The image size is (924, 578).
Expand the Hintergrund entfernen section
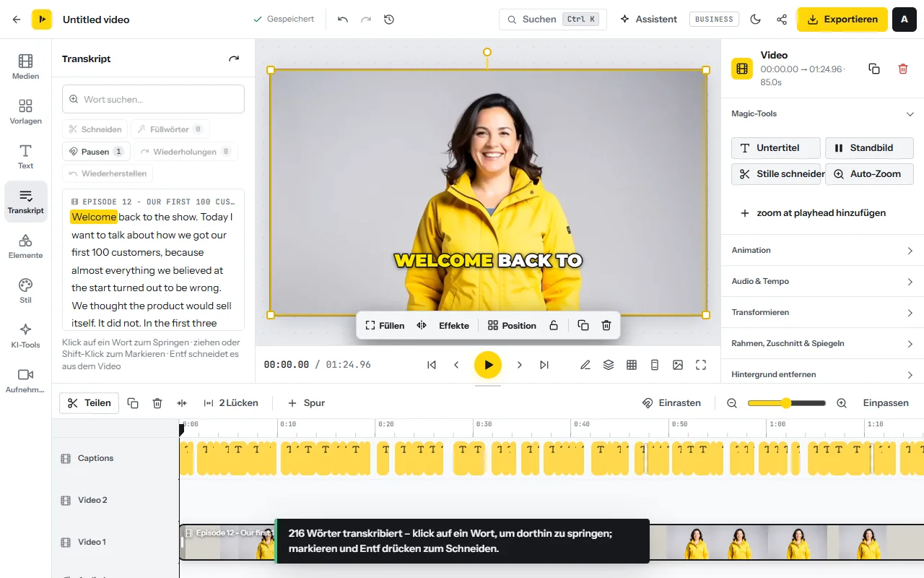click(823, 374)
